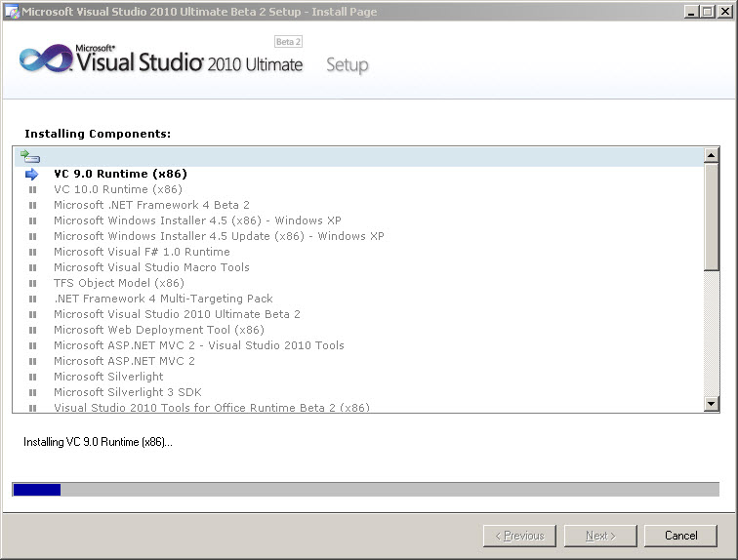Click the component list scroll up arrow
738x560 pixels.
pyautogui.click(x=712, y=155)
